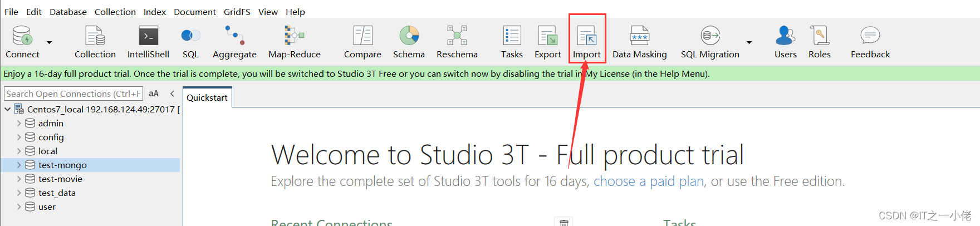Open the Roles management tool

820,42
